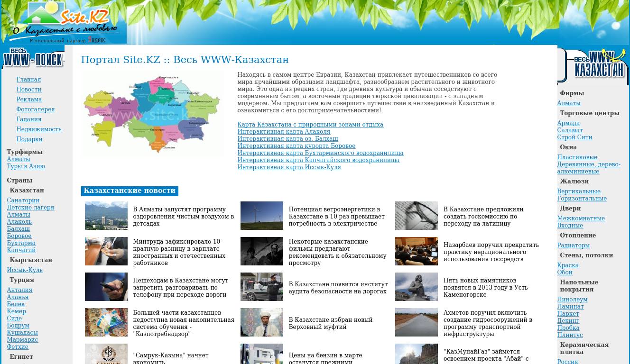Open the Ламинат flooring link

[x=570, y=307]
